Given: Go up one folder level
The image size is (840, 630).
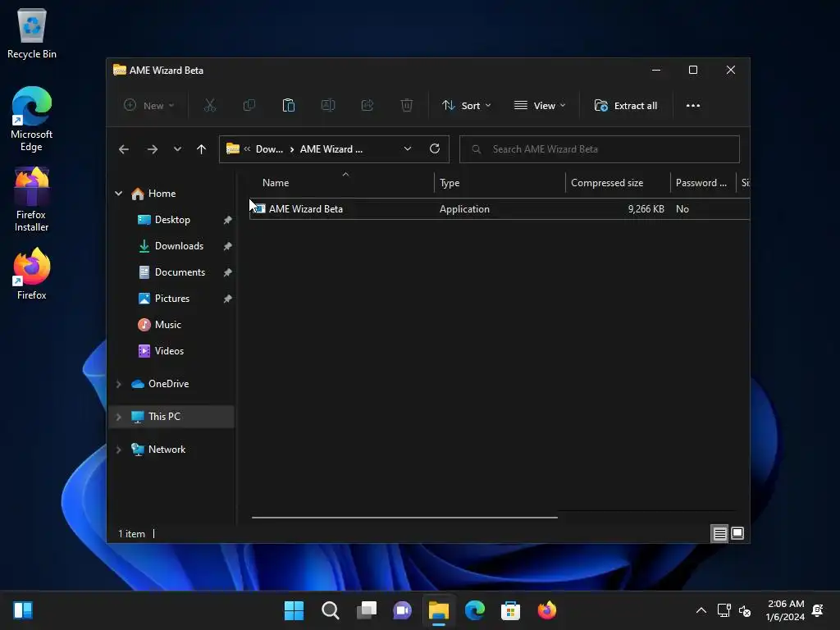Looking at the screenshot, I should point(202,149).
